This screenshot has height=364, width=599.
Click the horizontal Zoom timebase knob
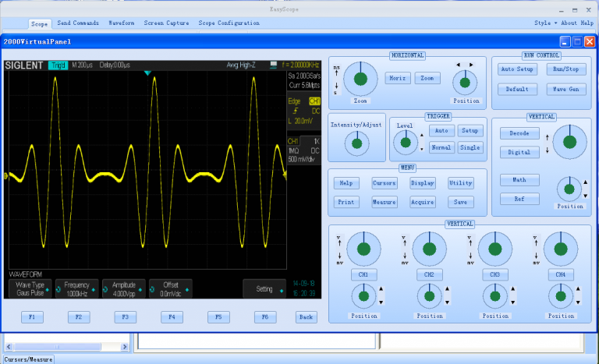(360, 79)
